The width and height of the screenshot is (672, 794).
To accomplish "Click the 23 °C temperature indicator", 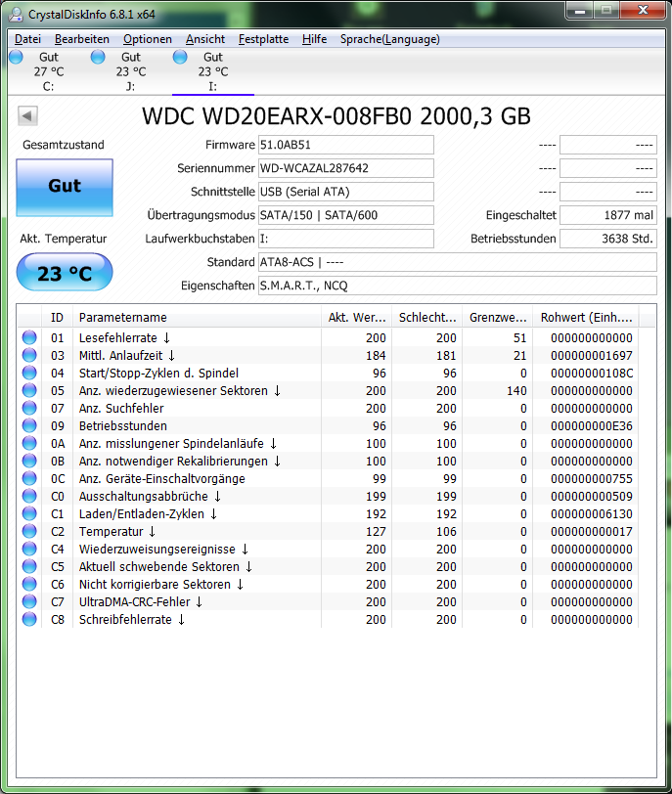I will [x=65, y=273].
